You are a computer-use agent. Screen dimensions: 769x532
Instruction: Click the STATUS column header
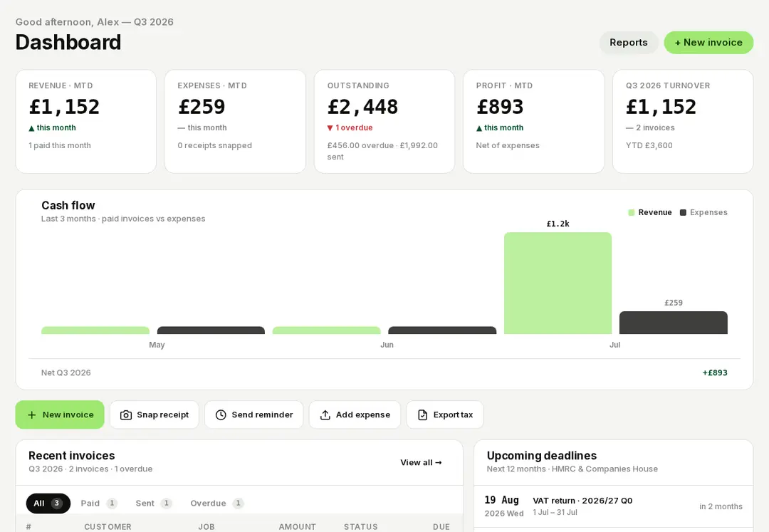[x=360, y=526]
